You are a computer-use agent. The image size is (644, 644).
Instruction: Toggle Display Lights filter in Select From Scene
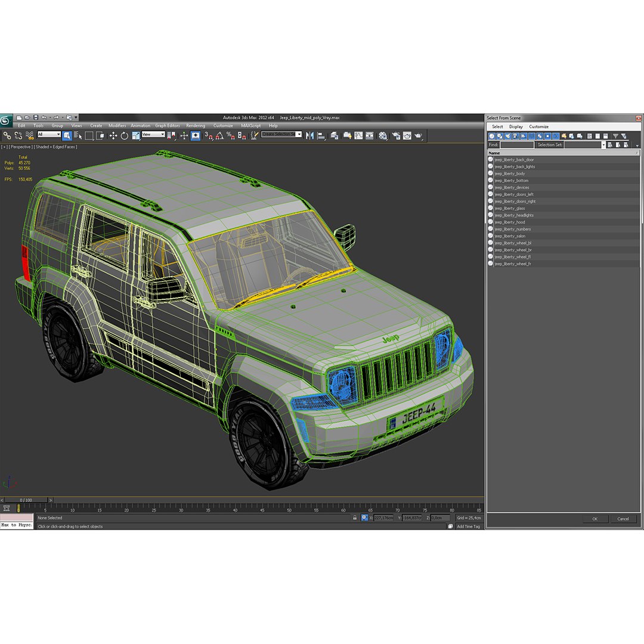[508, 136]
